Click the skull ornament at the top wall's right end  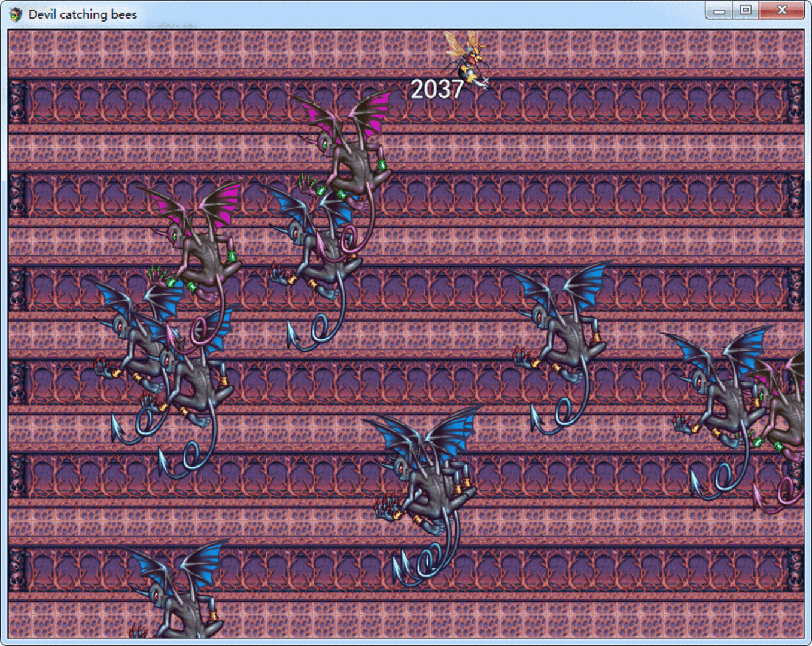pyautogui.click(x=795, y=102)
